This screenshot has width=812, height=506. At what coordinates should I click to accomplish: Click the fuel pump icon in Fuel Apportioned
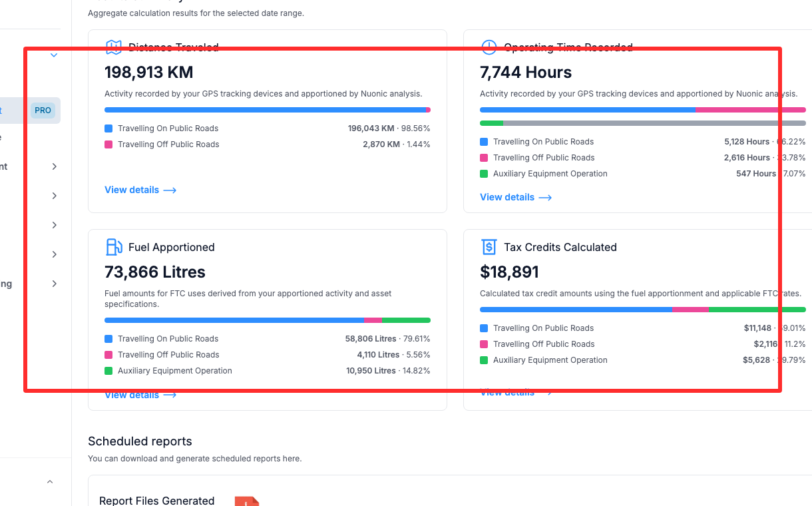click(114, 247)
